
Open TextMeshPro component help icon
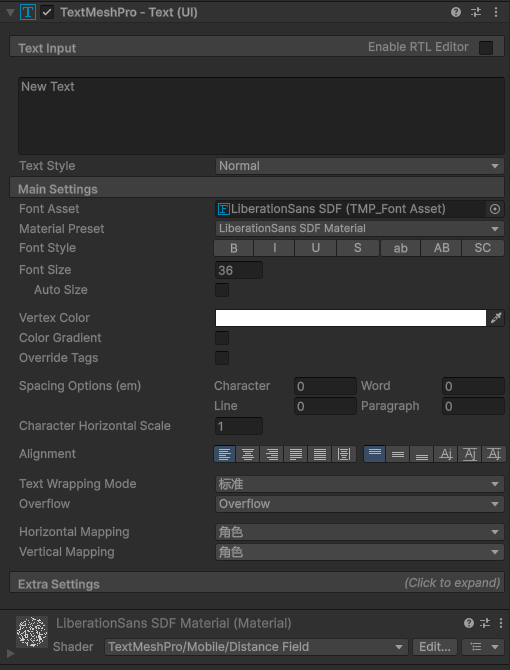456,12
